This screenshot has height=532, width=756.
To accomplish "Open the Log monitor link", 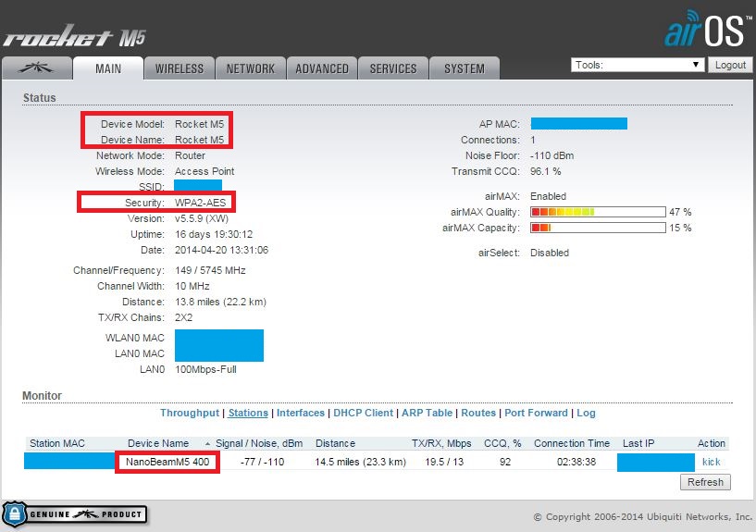I will pyautogui.click(x=586, y=413).
